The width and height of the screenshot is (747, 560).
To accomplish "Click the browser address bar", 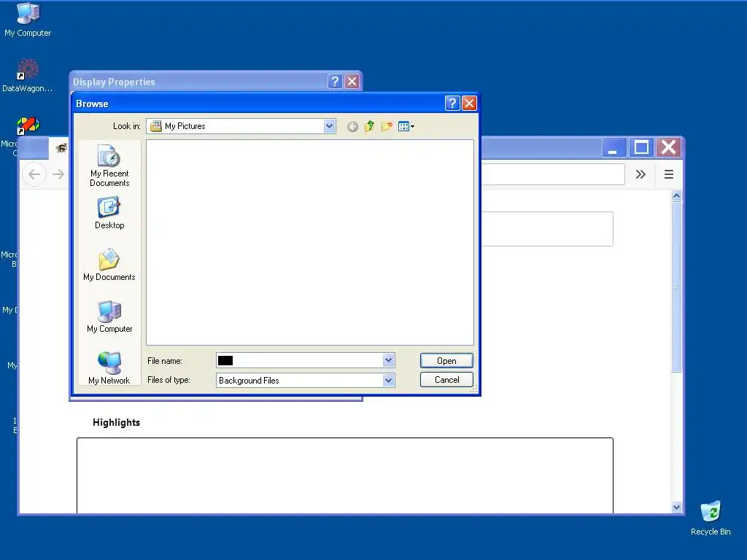I will click(x=553, y=174).
